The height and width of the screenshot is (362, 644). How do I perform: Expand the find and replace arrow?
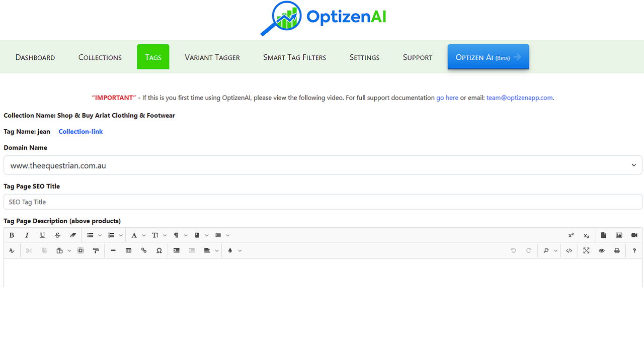click(556, 250)
